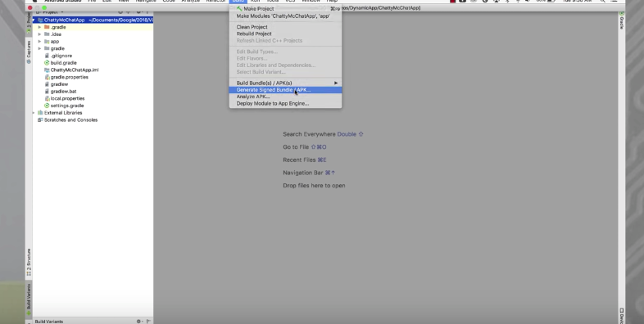Choose Deploy Module to App Engine...

click(285, 104)
